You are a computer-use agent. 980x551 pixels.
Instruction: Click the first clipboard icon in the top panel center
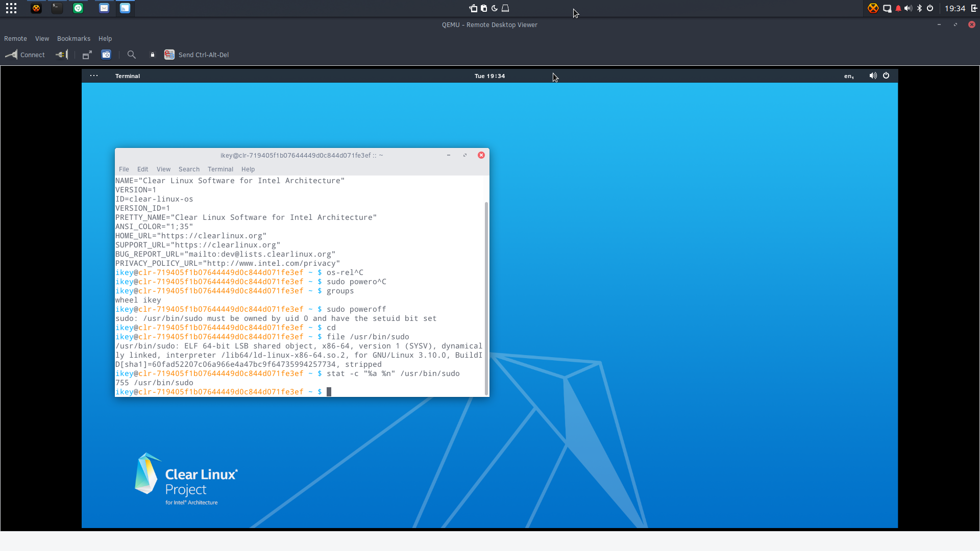click(474, 8)
